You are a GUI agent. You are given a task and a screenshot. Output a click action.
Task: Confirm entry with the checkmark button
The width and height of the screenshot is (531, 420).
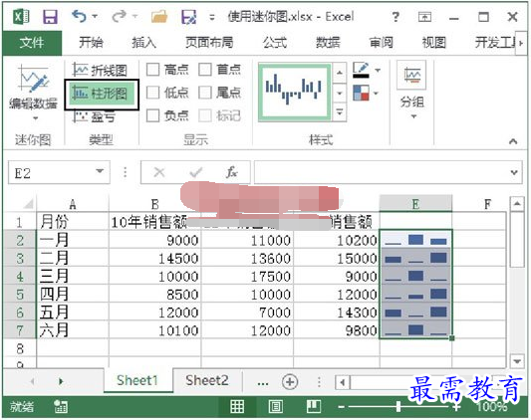196,172
